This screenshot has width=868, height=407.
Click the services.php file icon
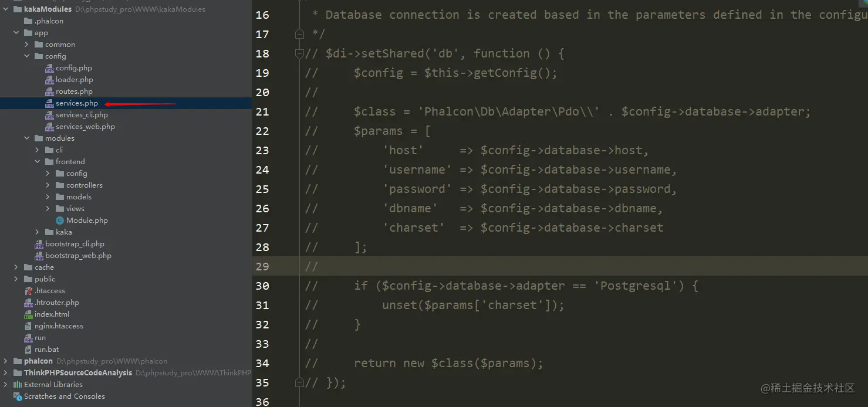pyautogui.click(x=49, y=103)
